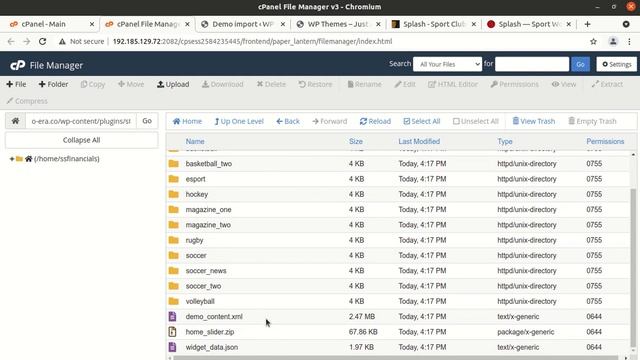Click the Download toolbar action
Viewport: 640px width, 360px height.
tap(222, 84)
